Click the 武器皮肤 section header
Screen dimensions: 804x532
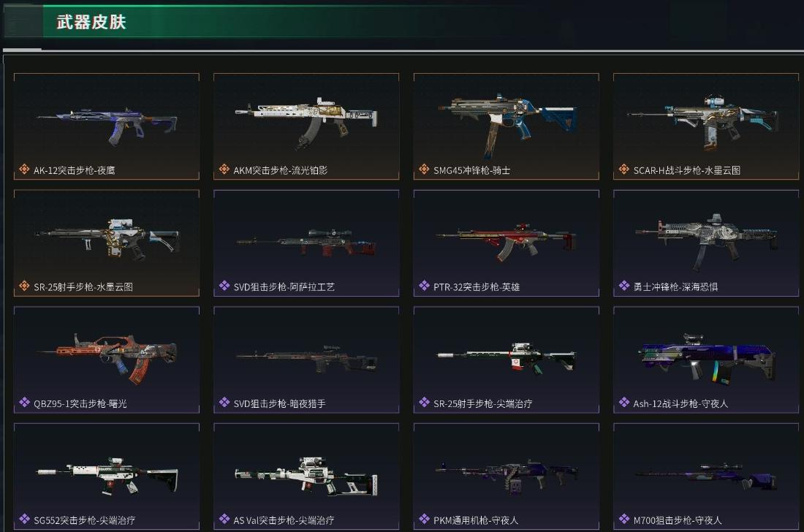click(x=91, y=22)
